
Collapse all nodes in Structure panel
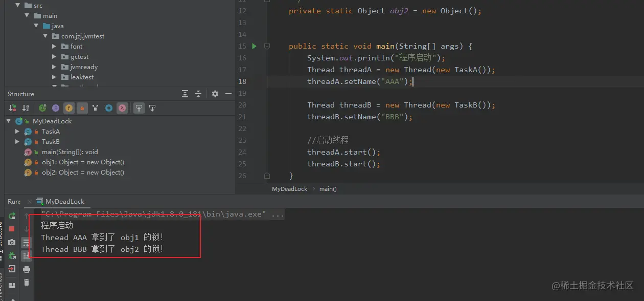point(199,94)
